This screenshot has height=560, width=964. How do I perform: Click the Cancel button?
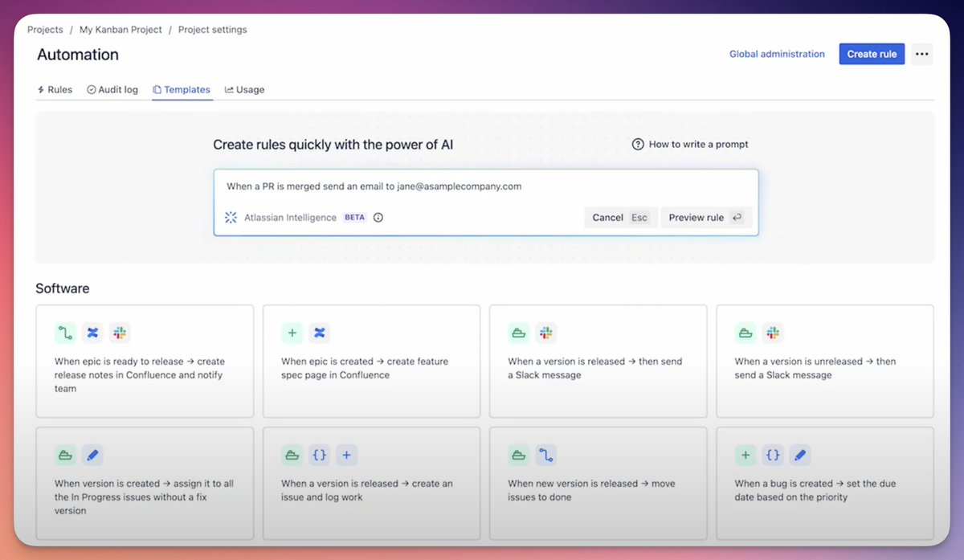click(620, 218)
